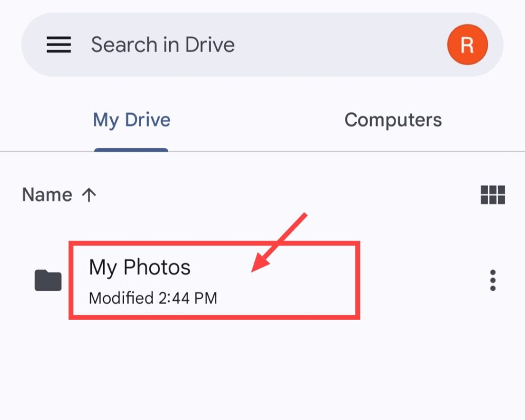Tap the nine-square tiles toggle
The height and width of the screenshot is (420, 525).
tap(493, 194)
